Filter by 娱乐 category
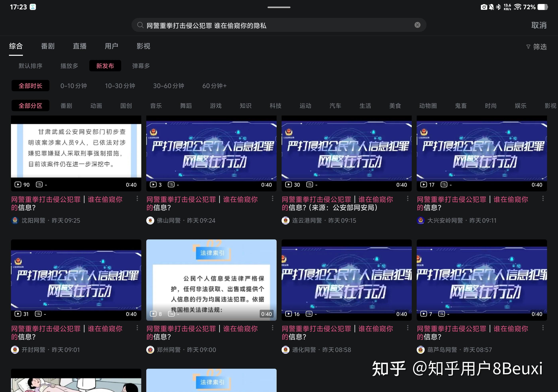Image resolution: width=558 pixels, height=392 pixels. tap(521, 106)
